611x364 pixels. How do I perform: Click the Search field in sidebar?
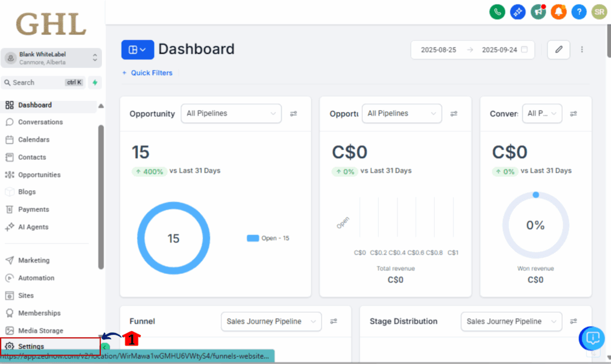click(43, 82)
